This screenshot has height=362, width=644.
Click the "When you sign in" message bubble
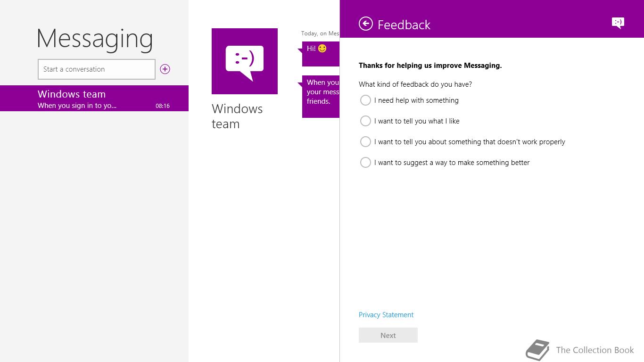(321, 97)
